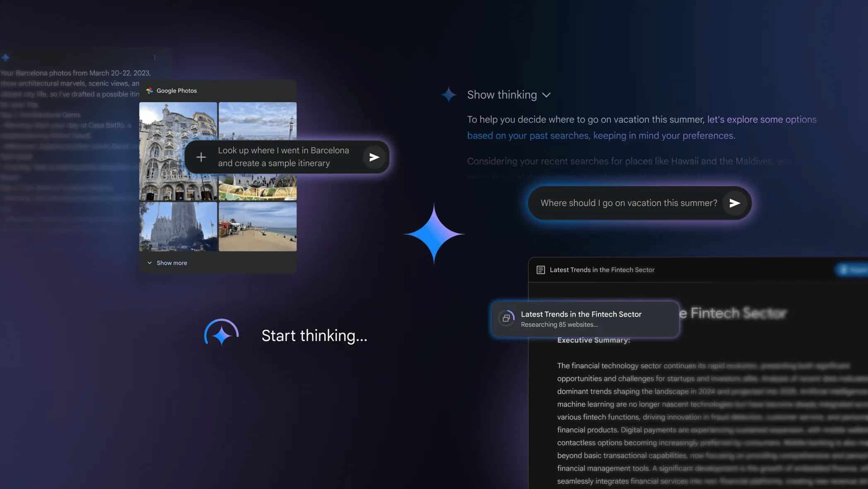
Task: Click the document icon next to Fintech report
Action: point(540,270)
